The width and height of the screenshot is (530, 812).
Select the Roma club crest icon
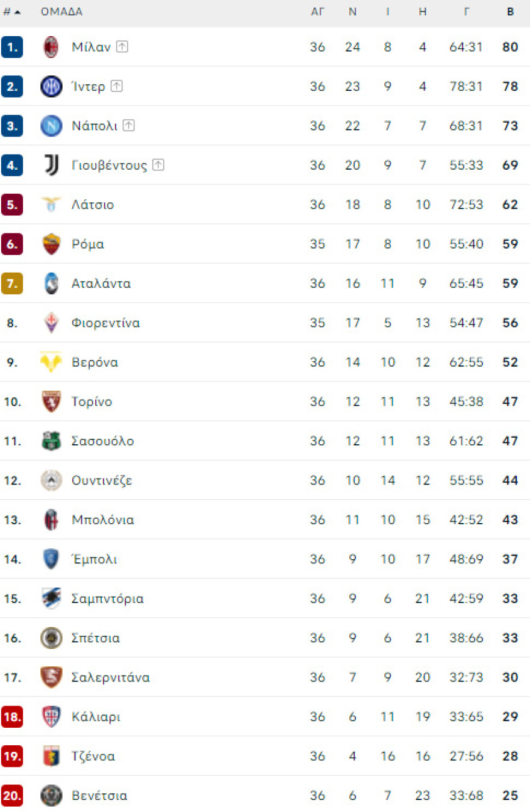coord(51,244)
